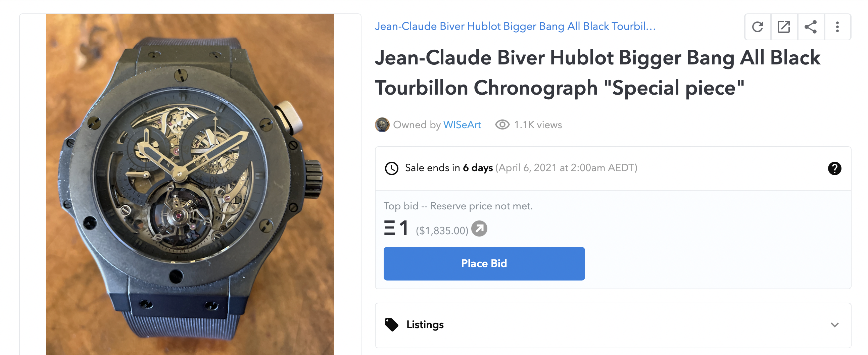Click the share icon
The height and width of the screenshot is (355, 868).
click(811, 27)
